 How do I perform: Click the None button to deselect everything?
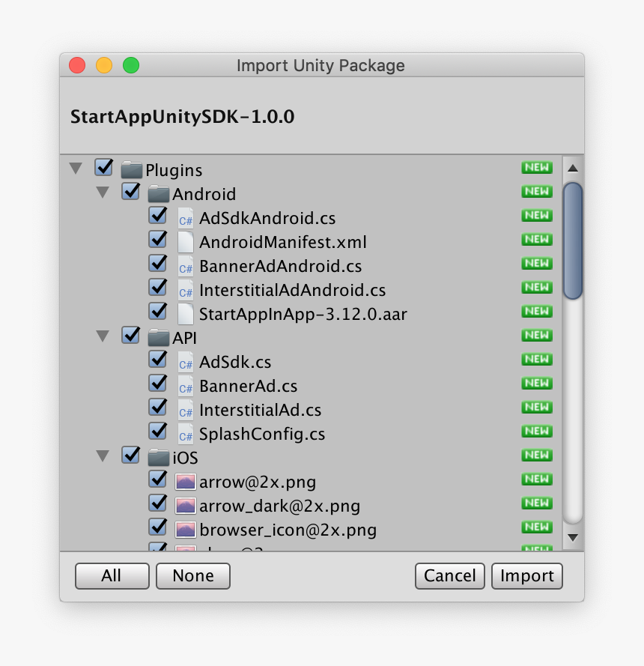pyautogui.click(x=193, y=576)
